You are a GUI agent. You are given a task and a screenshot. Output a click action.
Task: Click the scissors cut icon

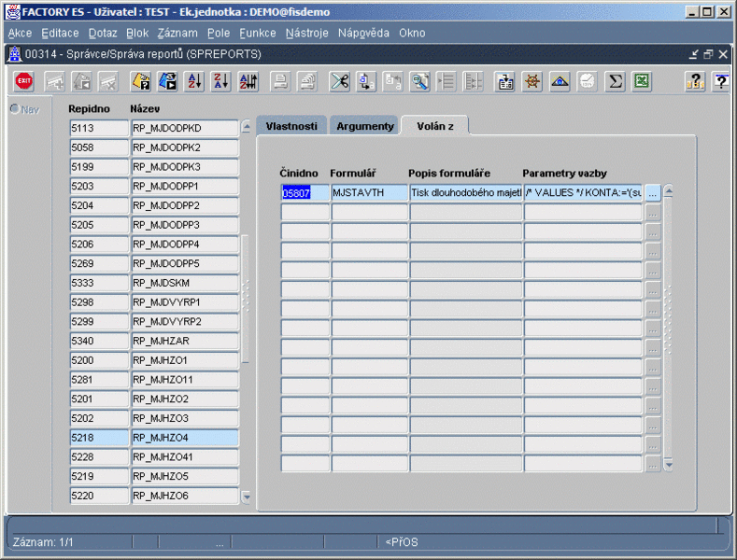tap(339, 82)
